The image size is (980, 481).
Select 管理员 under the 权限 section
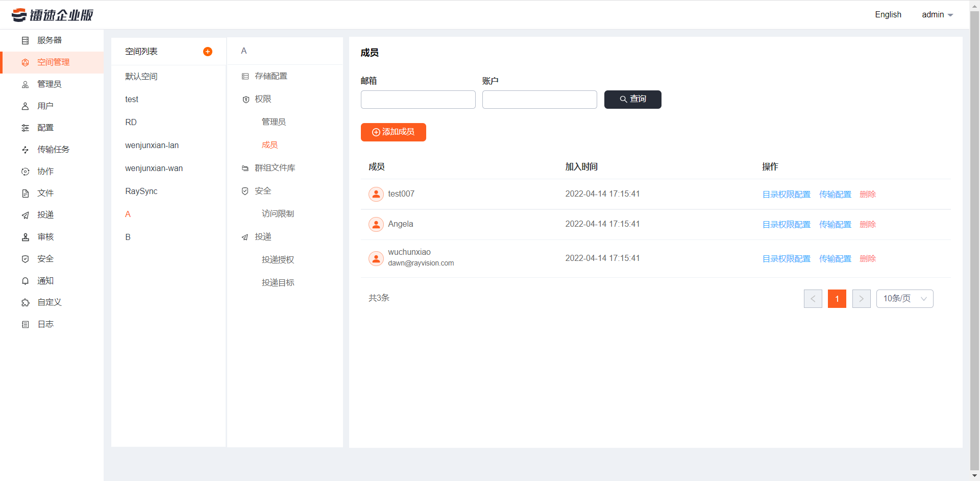274,122
